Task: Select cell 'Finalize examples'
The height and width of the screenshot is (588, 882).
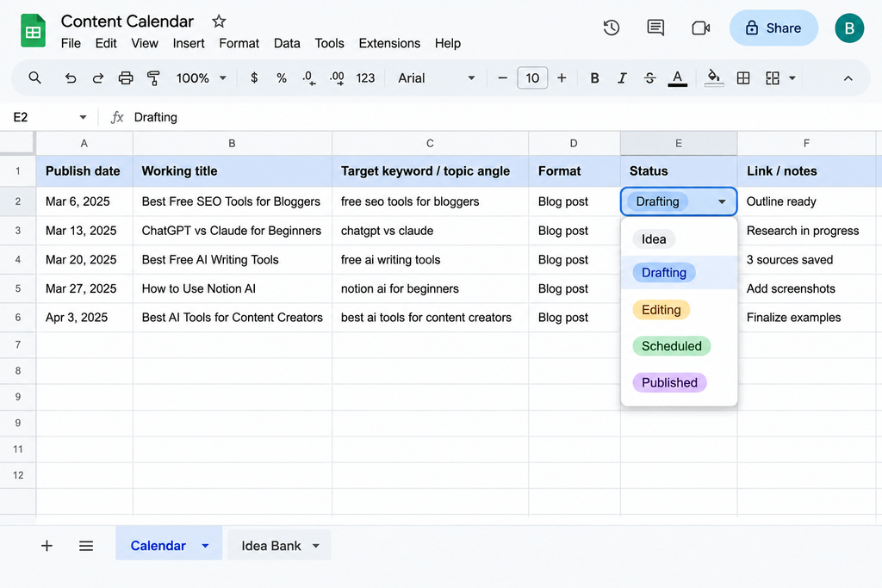Action: (x=806, y=317)
